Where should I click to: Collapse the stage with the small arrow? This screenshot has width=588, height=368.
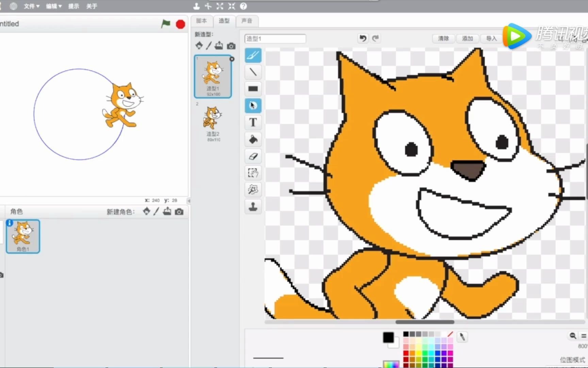pyautogui.click(x=189, y=201)
